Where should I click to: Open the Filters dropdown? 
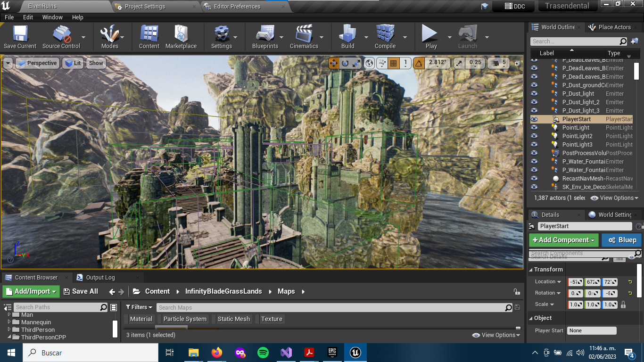tap(139, 307)
